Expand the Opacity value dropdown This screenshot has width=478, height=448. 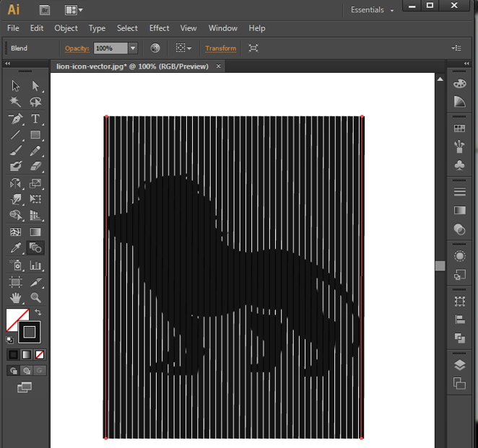pyautogui.click(x=133, y=48)
